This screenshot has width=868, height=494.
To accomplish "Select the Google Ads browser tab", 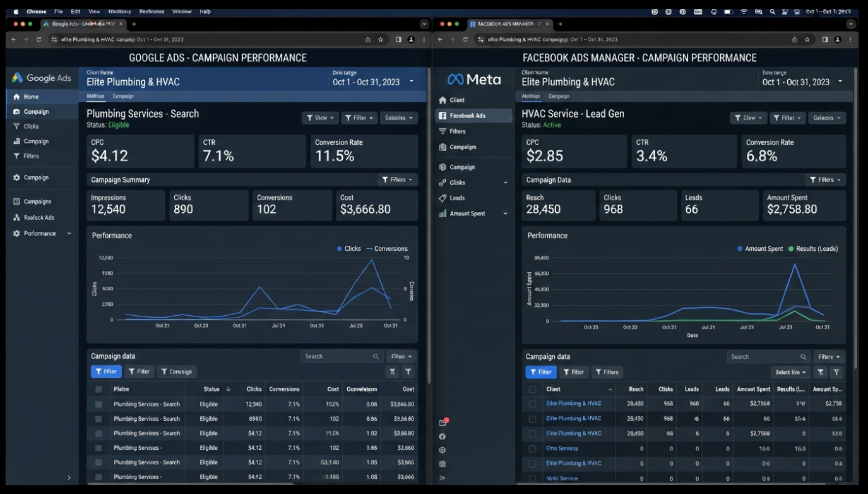I will (83, 24).
